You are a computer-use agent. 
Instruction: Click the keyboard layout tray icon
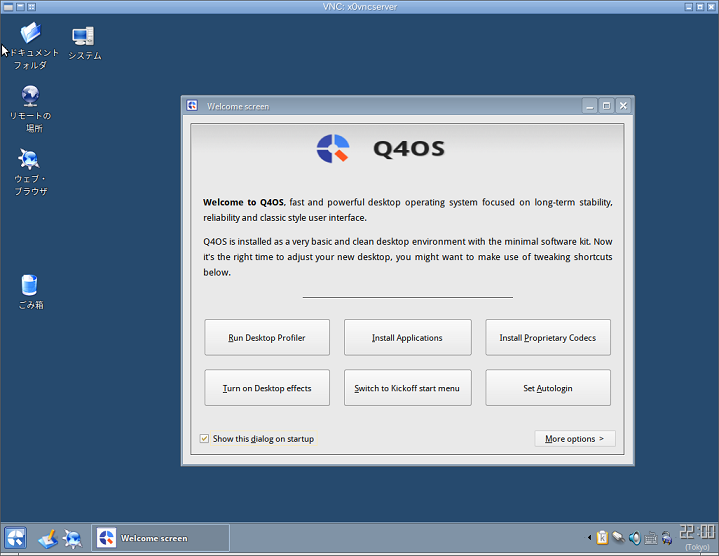[650, 538]
